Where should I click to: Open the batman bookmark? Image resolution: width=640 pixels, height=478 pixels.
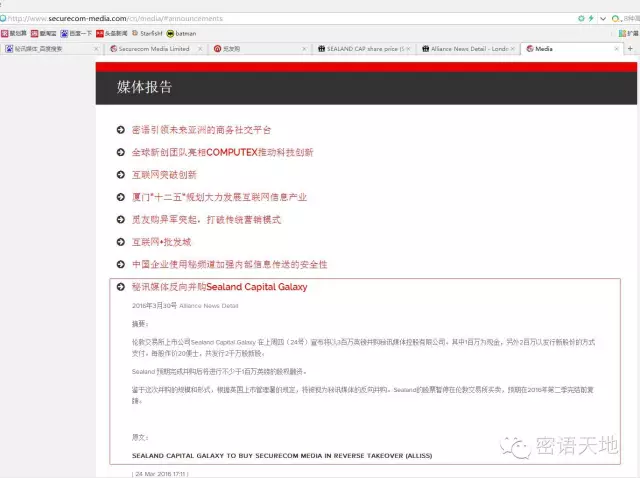tap(181, 33)
